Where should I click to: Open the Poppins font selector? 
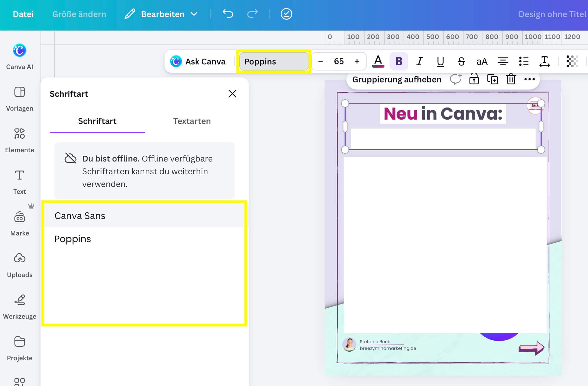pyautogui.click(x=273, y=61)
